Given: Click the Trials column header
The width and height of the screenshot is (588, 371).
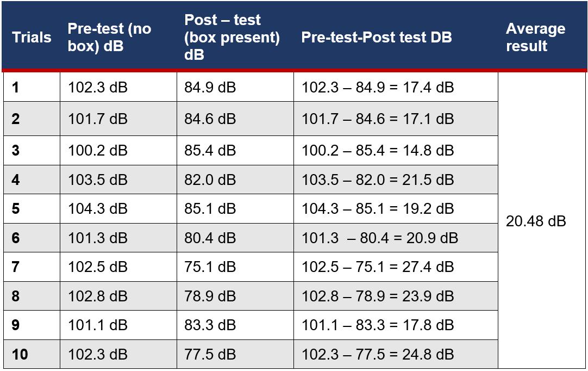Looking at the screenshot, I should pos(32,37).
